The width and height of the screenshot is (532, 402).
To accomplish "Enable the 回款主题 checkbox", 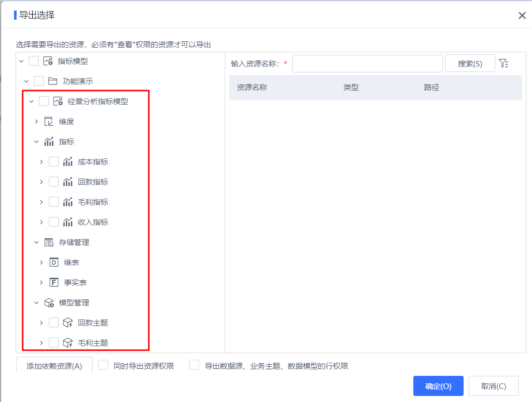I will pos(54,323).
